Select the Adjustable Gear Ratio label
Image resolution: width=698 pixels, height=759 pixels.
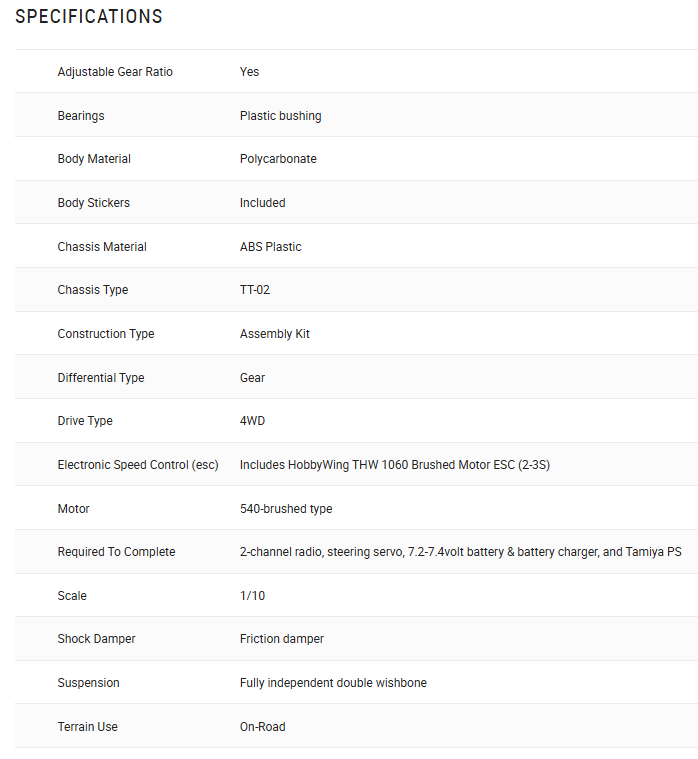115,72
